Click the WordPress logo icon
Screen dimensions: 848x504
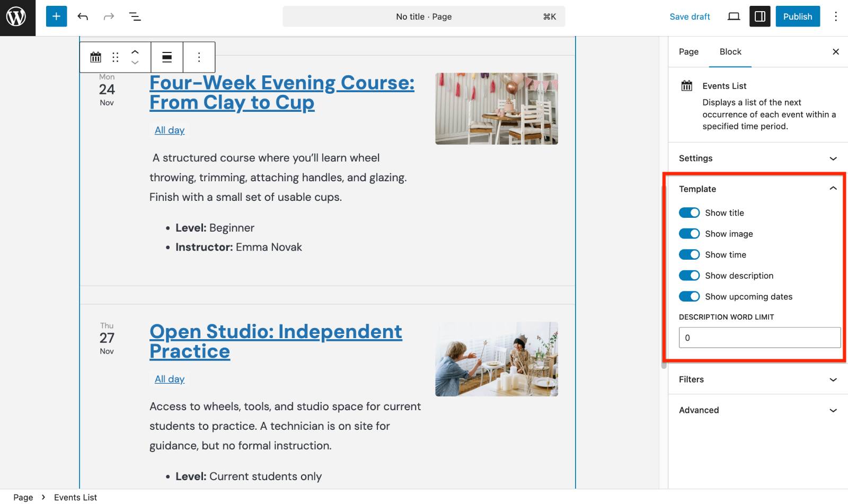click(16, 17)
